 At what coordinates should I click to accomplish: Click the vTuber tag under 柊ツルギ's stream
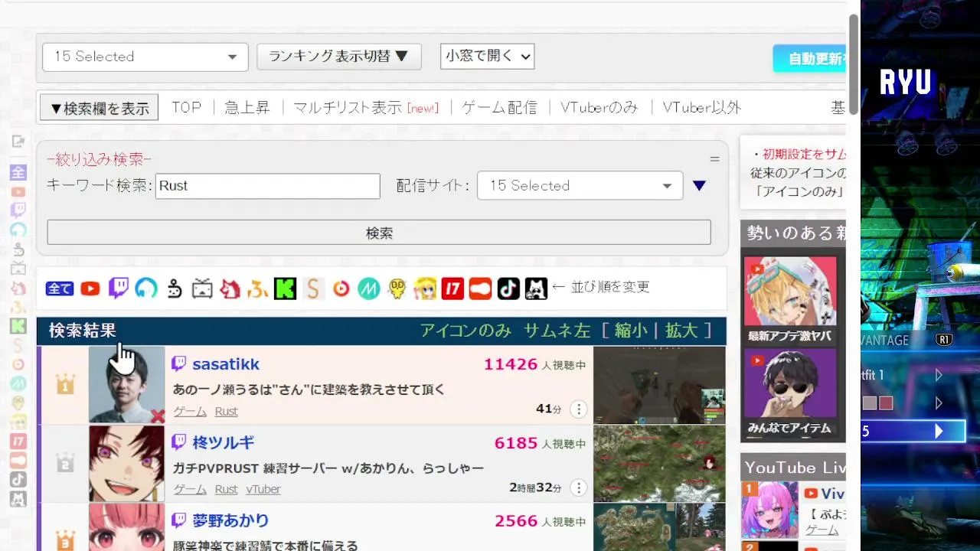pyautogui.click(x=263, y=490)
